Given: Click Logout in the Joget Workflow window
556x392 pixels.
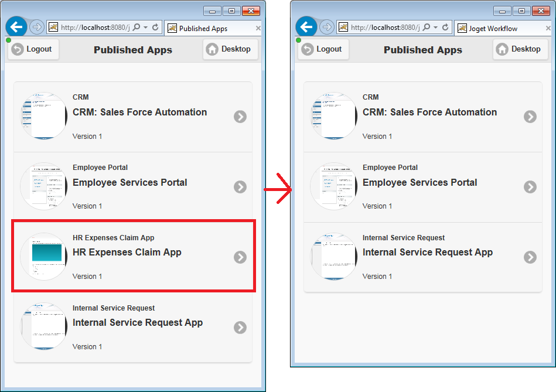Looking at the screenshot, I should coord(323,49).
